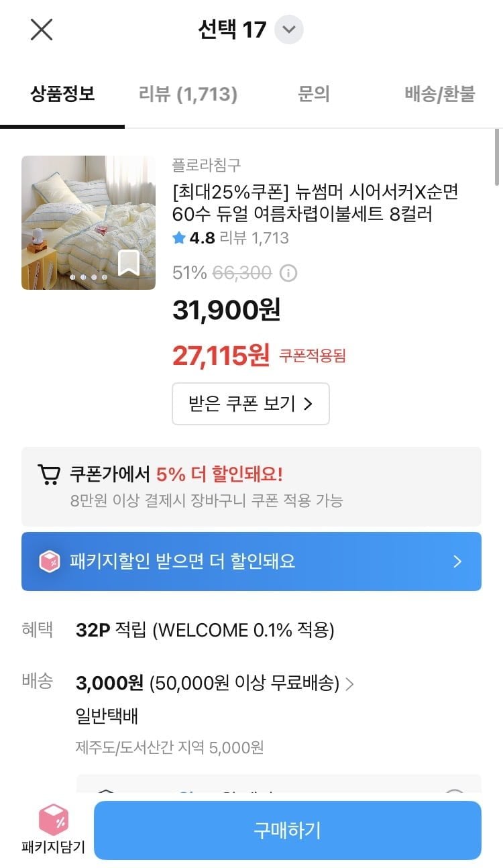Expand shipping fee details chevron
This screenshot has width=503, height=868.
coord(349,684)
